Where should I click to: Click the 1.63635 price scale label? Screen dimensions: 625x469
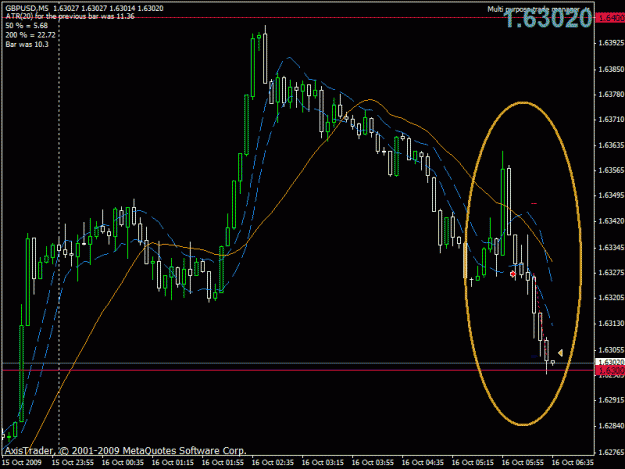[611, 145]
